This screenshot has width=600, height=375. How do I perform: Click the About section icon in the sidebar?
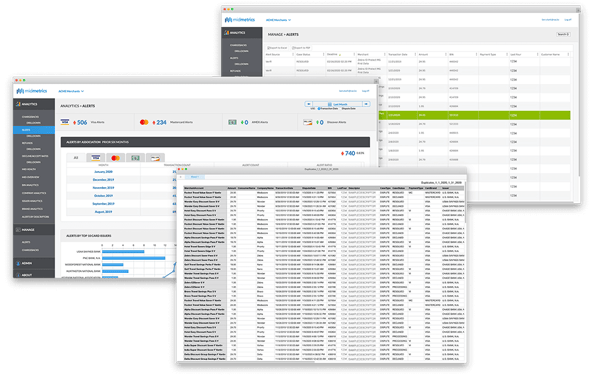pyautogui.click(x=18, y=275)
